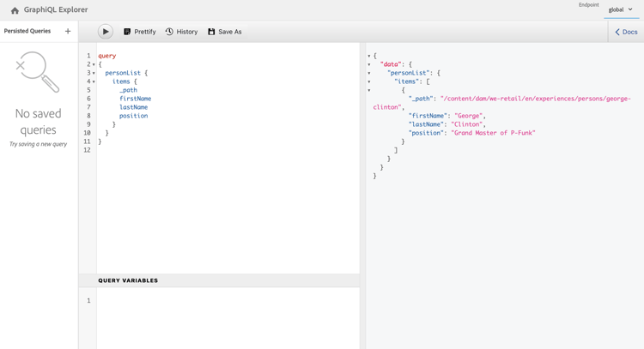Click the magnifier no-results icon in the sidebar

click(38, 73)
